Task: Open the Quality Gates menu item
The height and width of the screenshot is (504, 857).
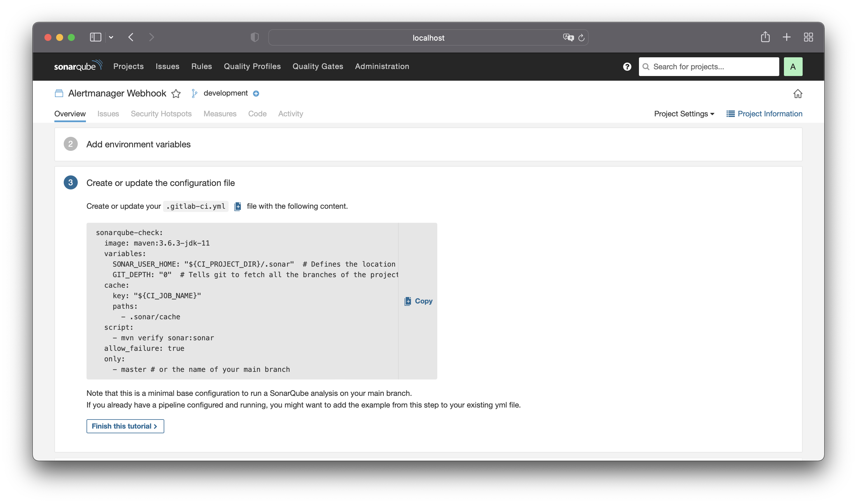Action: point(318,66)
